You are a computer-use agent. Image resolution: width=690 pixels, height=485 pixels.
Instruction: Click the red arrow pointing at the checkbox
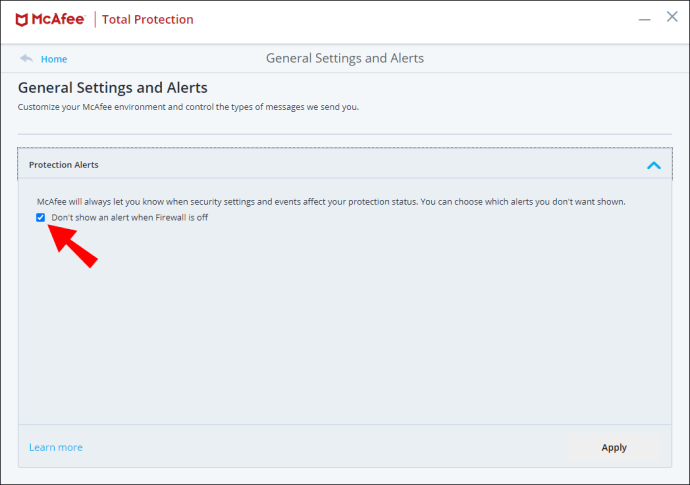click(x=72, y=246)
